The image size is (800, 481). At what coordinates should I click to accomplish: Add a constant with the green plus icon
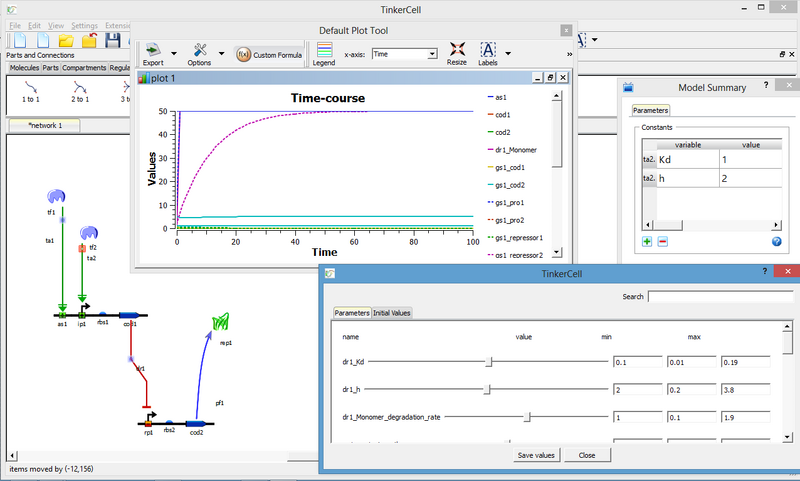[647, 242]
